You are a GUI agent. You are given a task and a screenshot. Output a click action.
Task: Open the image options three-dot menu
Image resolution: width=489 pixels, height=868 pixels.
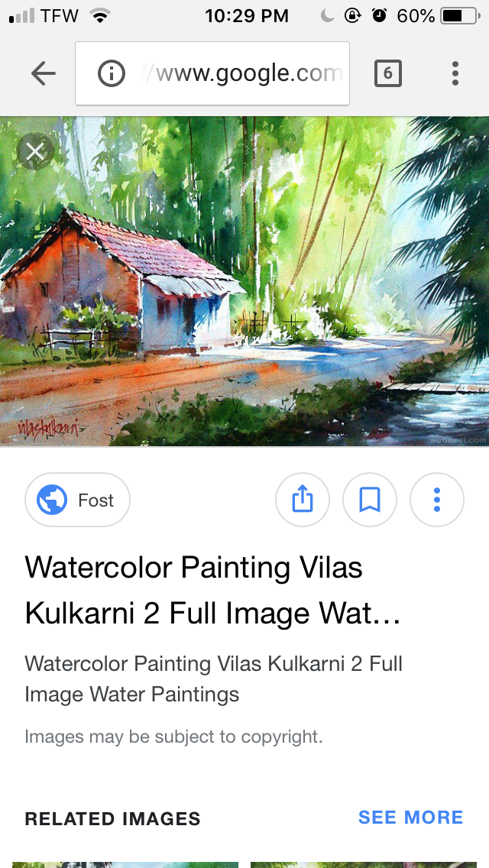pyautogui.click(x=437, y=500)
